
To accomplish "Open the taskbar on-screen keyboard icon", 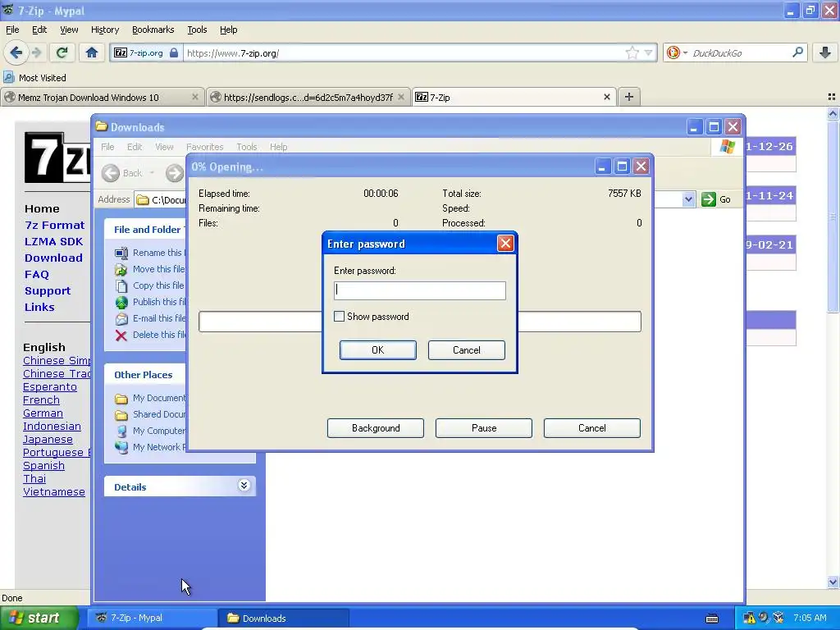I will pos(711,619).
